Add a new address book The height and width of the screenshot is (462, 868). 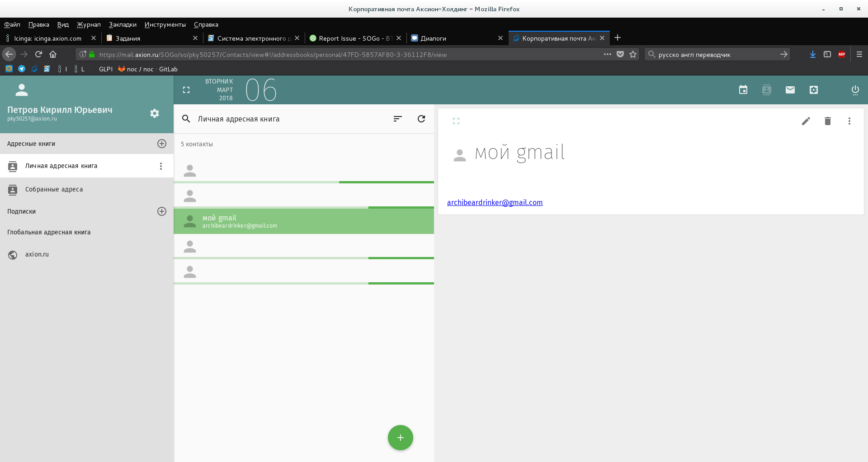tap(161, 144)
